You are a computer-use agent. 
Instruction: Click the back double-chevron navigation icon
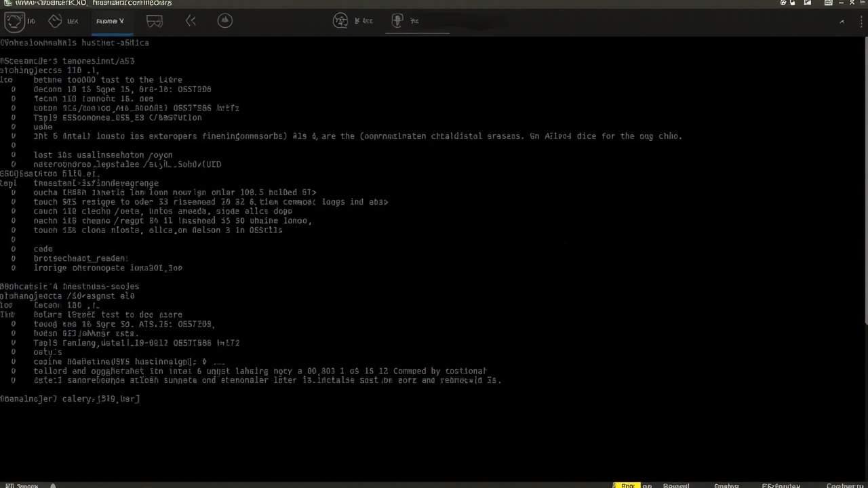191,21
